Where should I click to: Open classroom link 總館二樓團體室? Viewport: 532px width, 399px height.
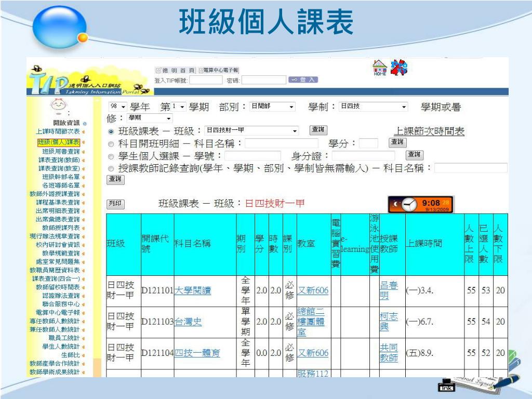(311, 322)
